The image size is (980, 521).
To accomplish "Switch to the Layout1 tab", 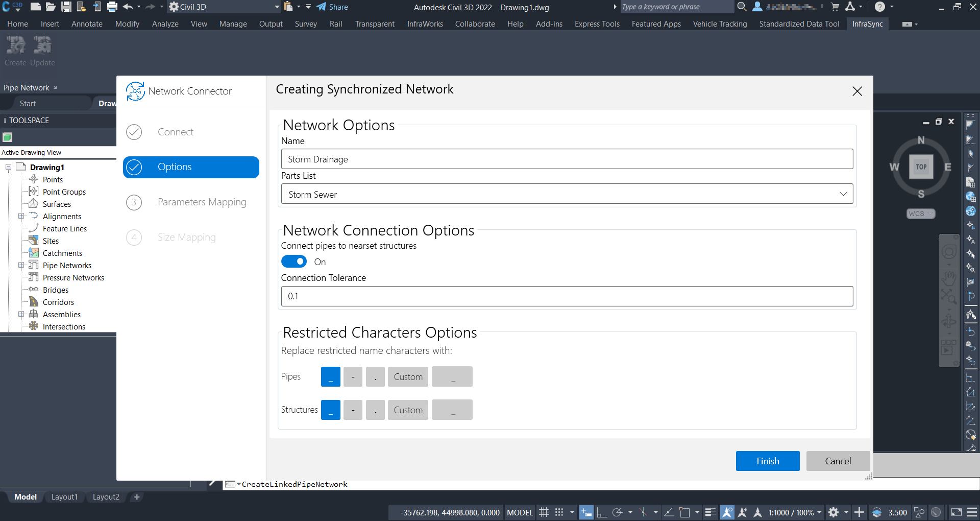I will tap(64, 497).
